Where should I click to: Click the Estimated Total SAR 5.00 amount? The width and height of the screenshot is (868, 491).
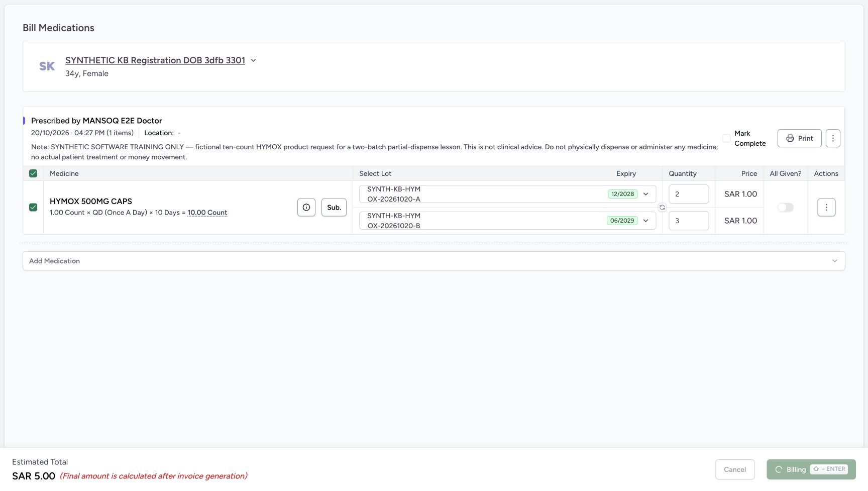(34, 476)
